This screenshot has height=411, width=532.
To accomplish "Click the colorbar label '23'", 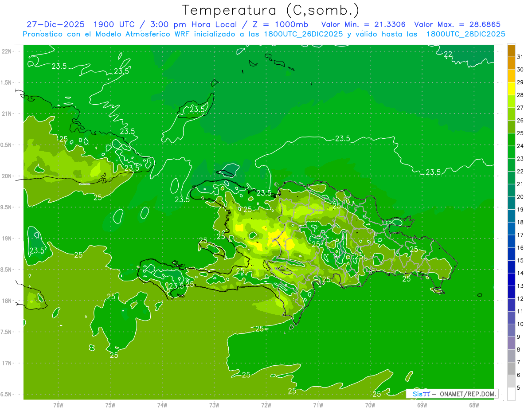I will [520, 158].
